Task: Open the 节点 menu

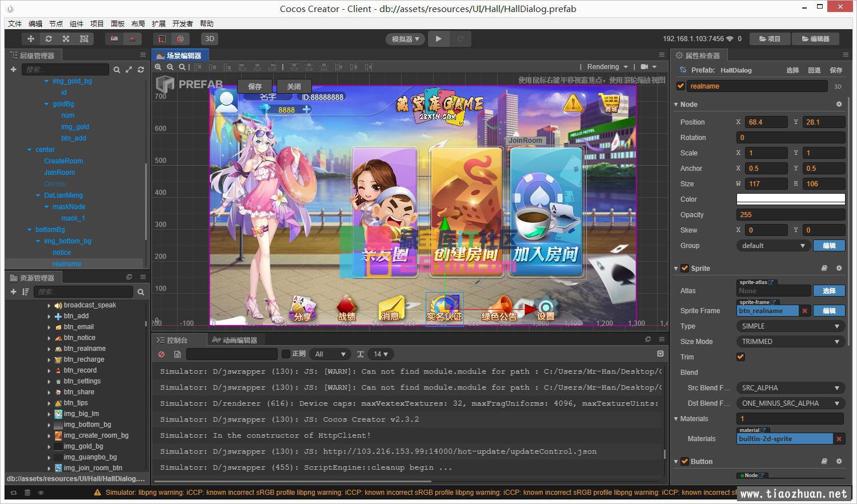Action: (56, 23)
